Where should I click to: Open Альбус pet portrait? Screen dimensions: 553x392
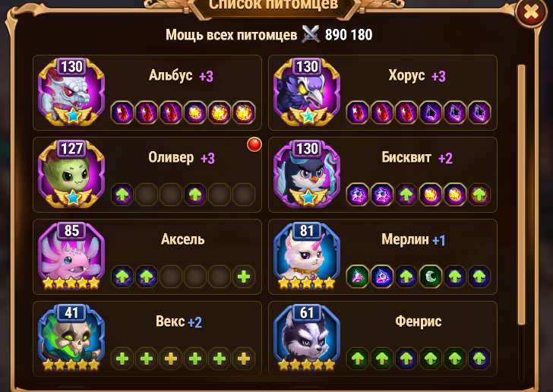[71, 93]
